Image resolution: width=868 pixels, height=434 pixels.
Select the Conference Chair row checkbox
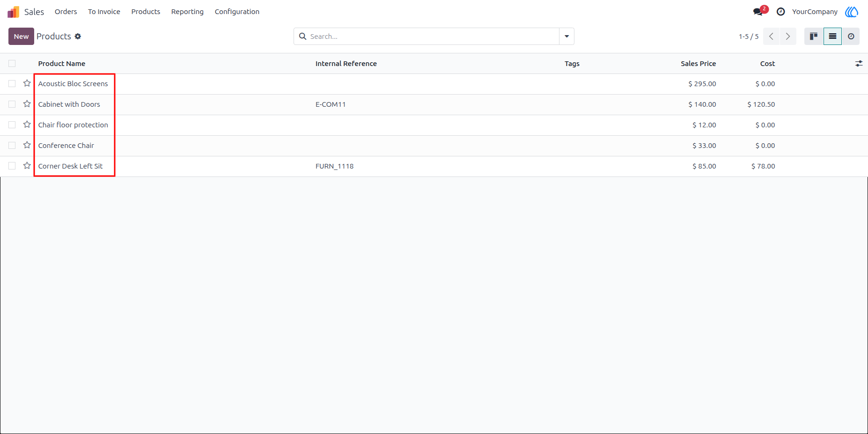pyautogui.click(x=12, y=145)
